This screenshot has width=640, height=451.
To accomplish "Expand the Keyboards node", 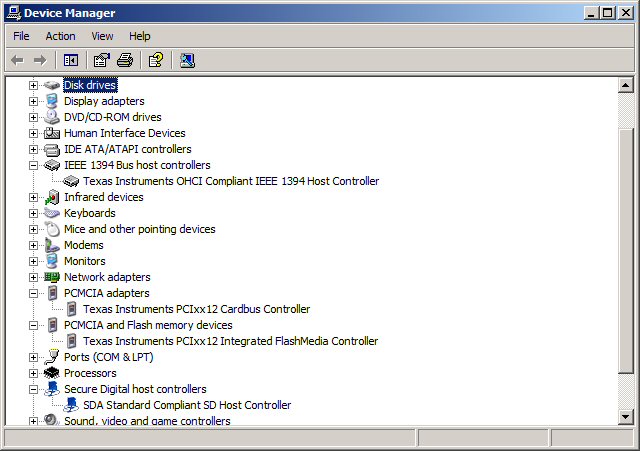I will coord(33,213).
